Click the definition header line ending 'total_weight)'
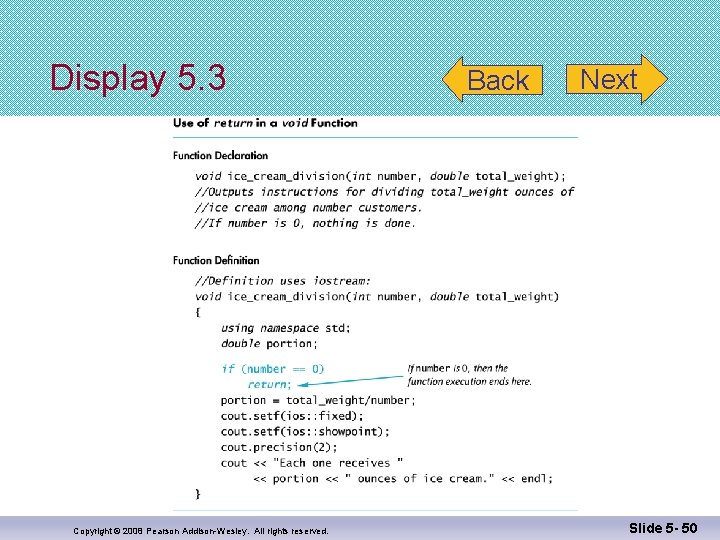Screen dimensions: 720x540 point(377,297)
